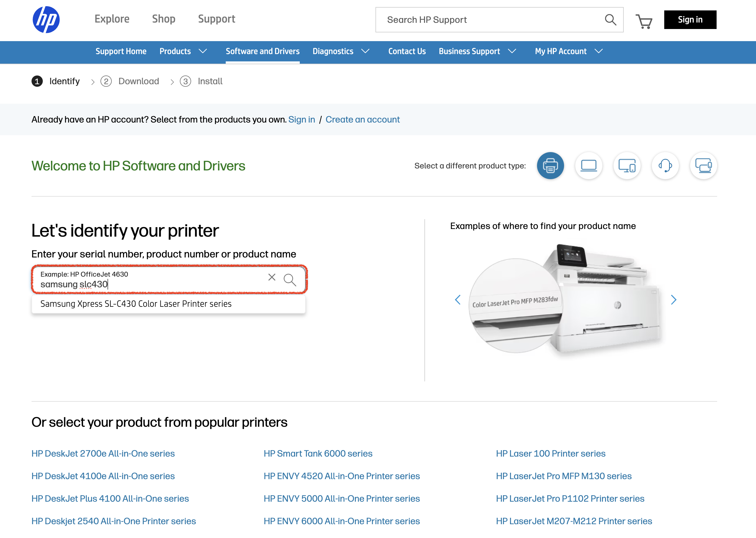Select the laptop product type icon
756x538 pixels.
point(589,166)
